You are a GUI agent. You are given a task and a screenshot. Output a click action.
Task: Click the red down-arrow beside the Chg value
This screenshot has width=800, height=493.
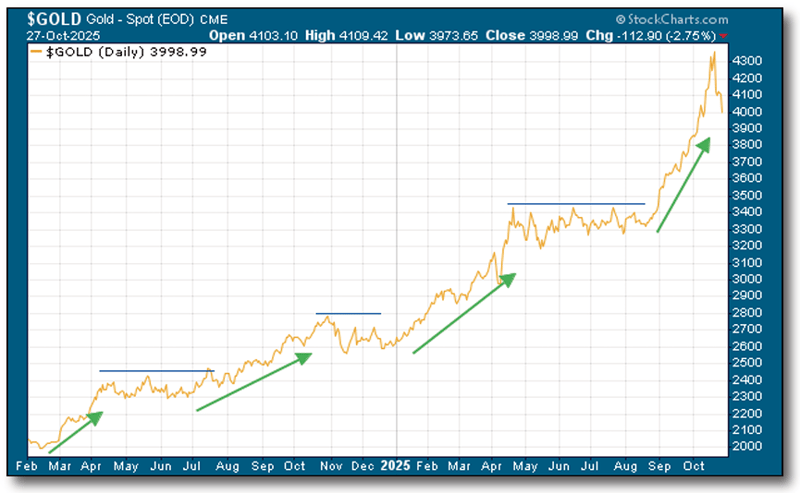(780, 34)
